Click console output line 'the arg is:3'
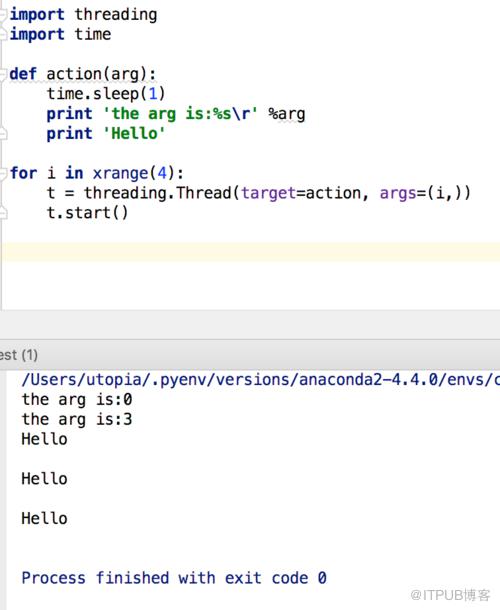This screenshot has width=500, height=610. (77, 419)
